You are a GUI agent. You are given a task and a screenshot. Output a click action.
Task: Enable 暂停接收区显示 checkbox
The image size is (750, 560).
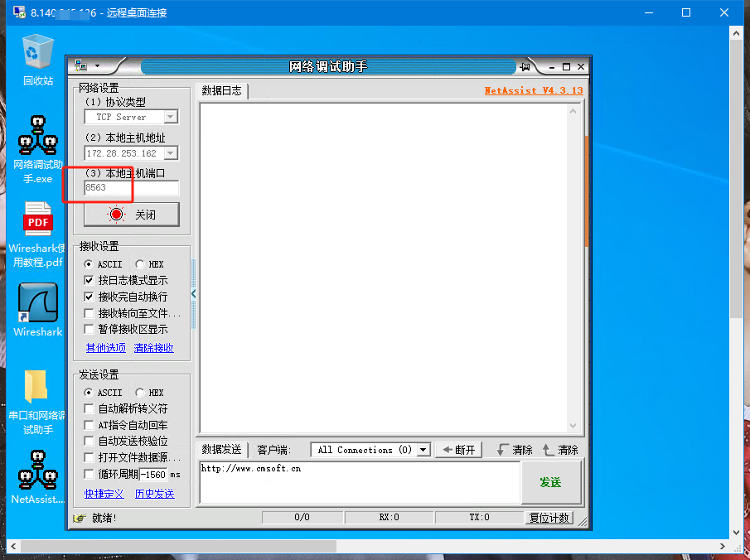tap(90, 329)
